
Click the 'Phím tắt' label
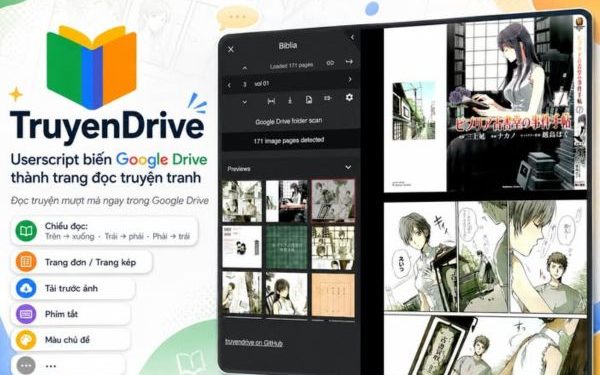61,314
